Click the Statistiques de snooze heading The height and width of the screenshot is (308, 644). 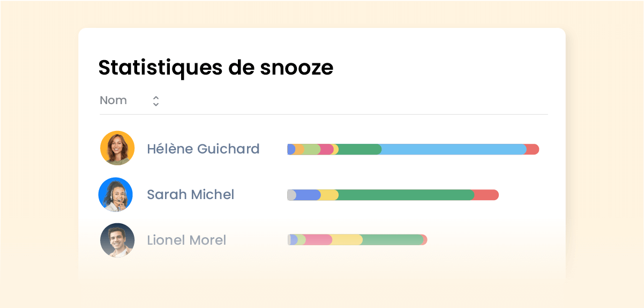click(215, 68)
